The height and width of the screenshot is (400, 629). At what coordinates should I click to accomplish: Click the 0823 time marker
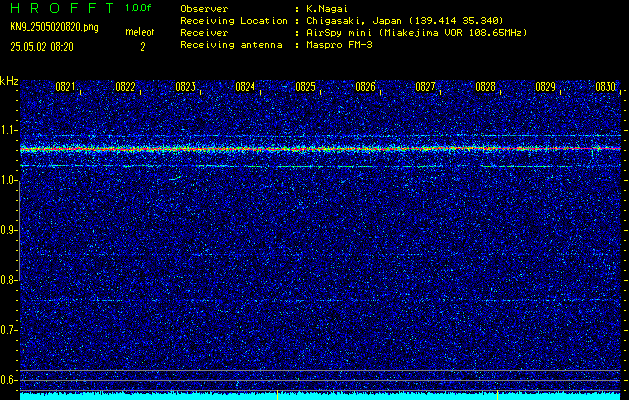185,87
